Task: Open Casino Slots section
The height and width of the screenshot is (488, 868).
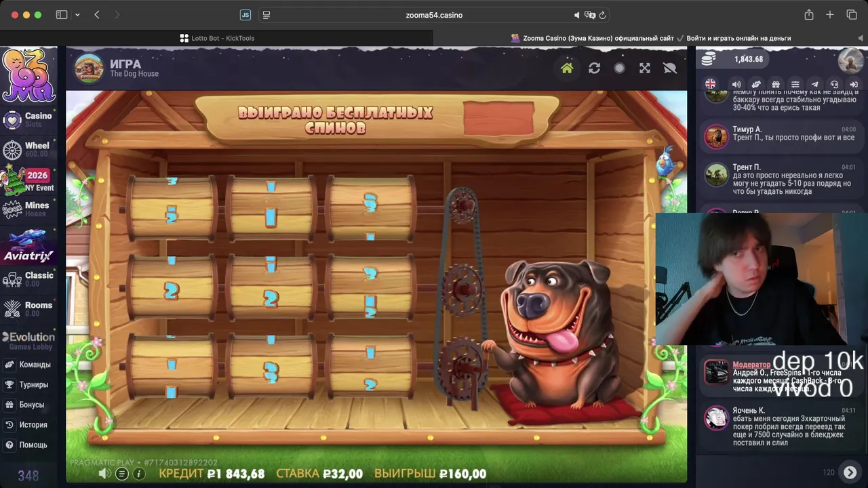Action: point(28,120)
